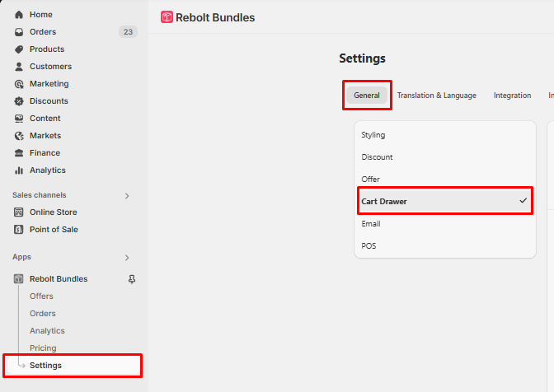Click the Content image icon

(x=19, y=119)
